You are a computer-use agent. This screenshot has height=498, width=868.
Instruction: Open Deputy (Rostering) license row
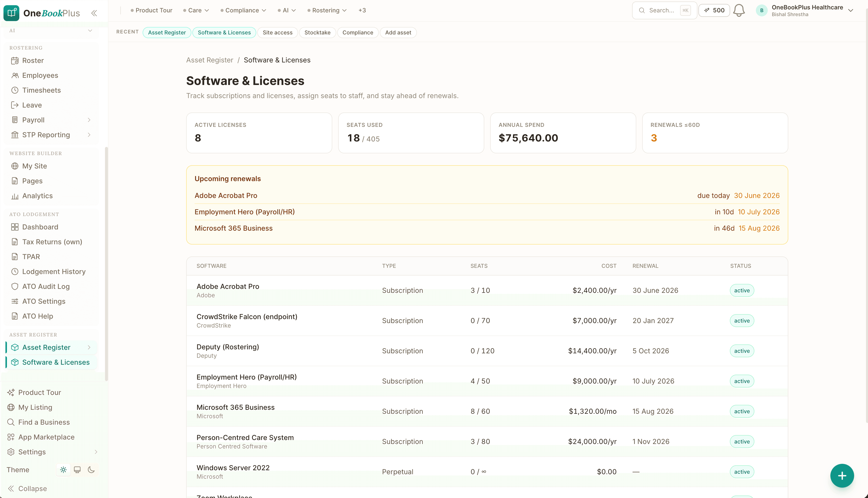point(487,351)
